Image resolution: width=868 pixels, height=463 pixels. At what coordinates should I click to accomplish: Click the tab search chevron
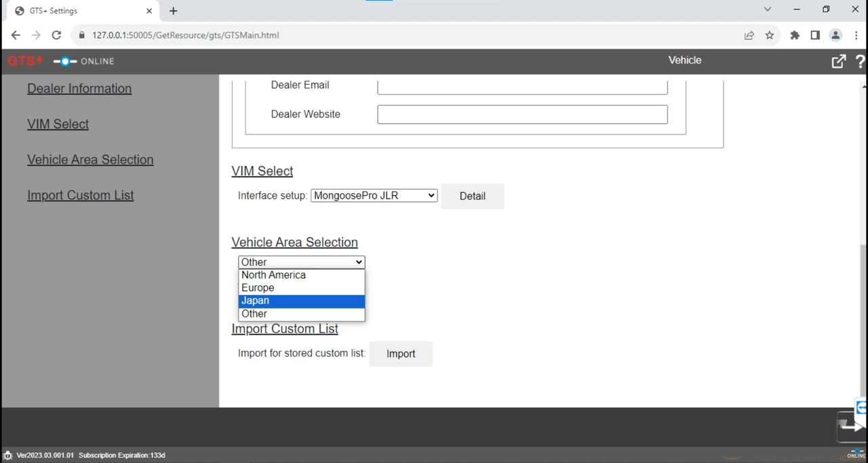pos(768,9)
